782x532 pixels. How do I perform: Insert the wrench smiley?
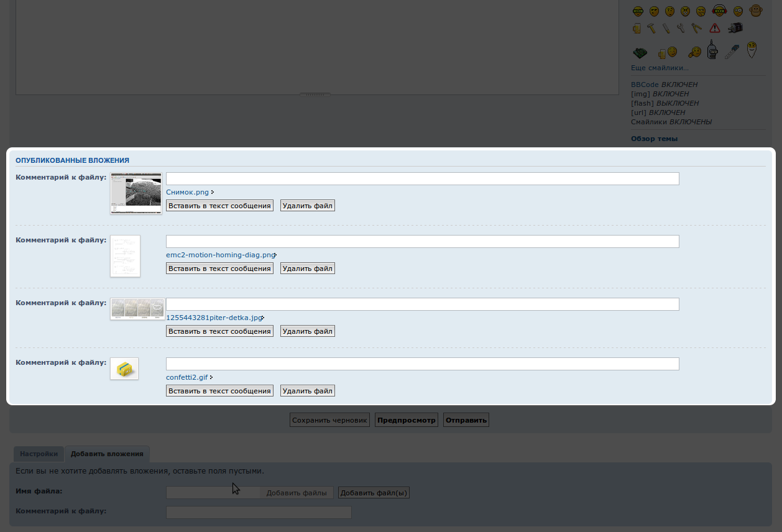point(681,28)
